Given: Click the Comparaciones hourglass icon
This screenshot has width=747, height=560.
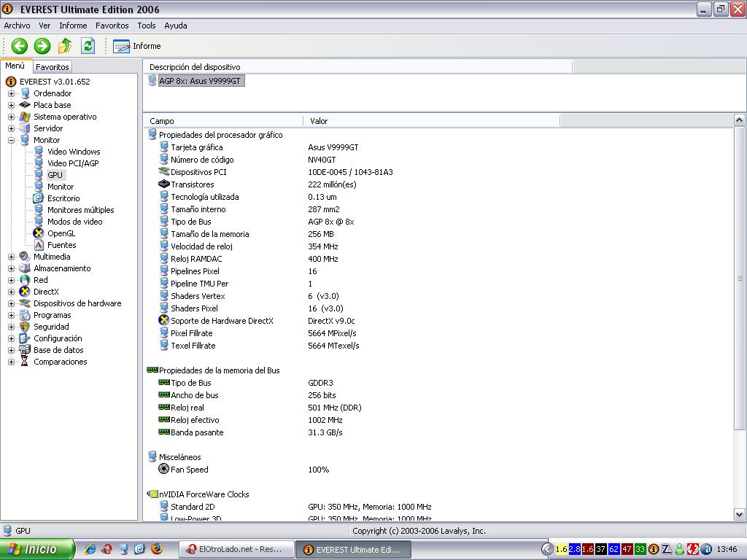Looking at the screenshot, I should point(25,362).
